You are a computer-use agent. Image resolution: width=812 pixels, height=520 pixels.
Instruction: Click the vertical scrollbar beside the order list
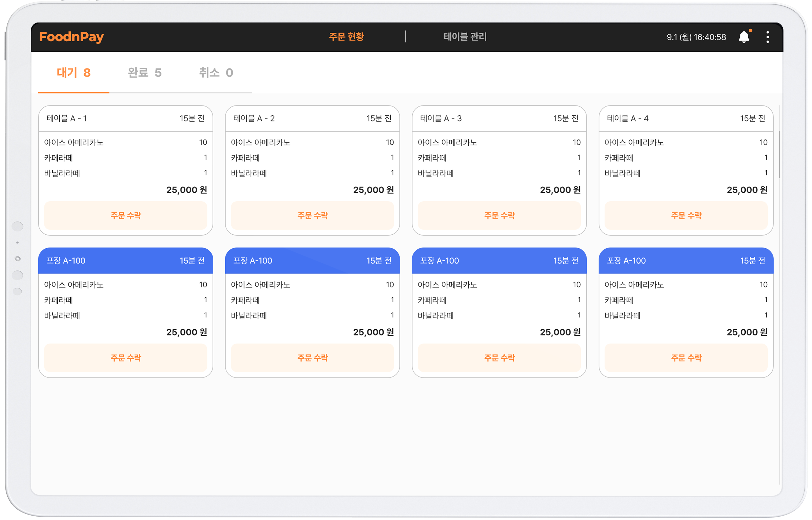coord(780,154)
